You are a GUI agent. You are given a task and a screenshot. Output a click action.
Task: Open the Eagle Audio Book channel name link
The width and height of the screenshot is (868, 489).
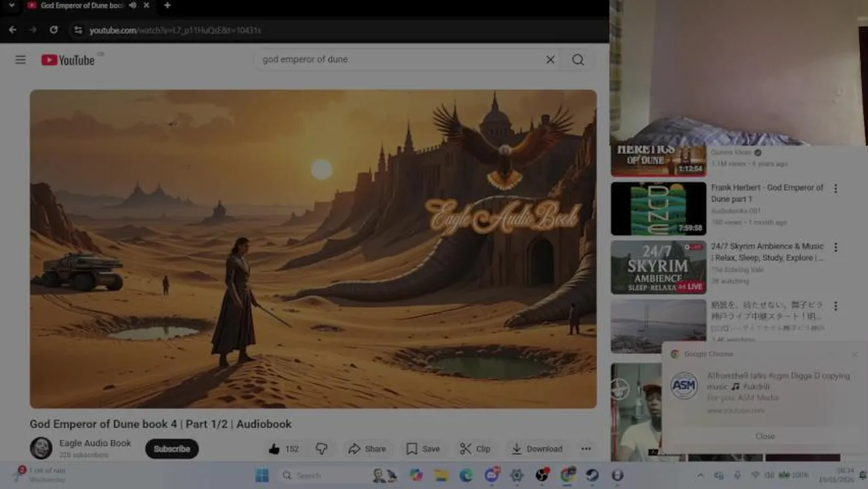pyautogui.click(x=95, y=443)
